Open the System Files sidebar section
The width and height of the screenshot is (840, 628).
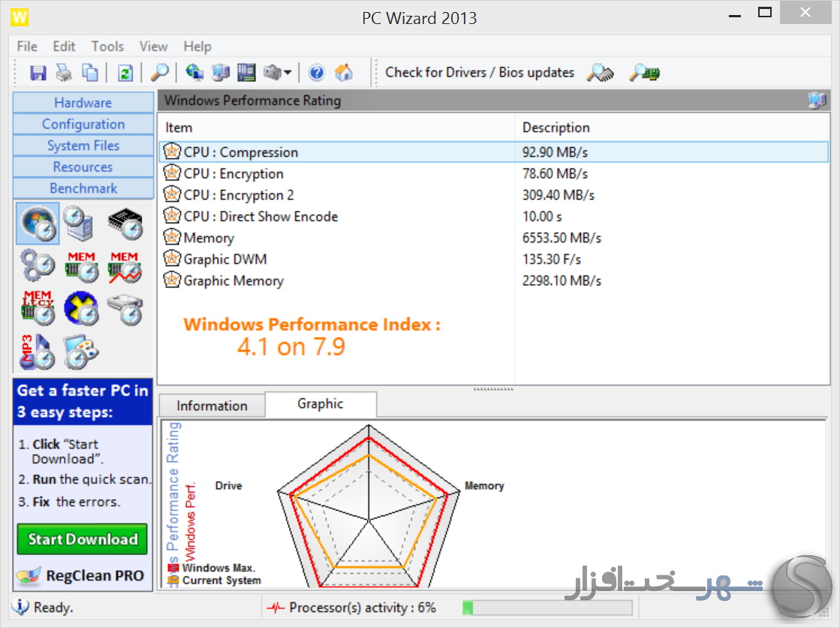click(x=83, y=145)
